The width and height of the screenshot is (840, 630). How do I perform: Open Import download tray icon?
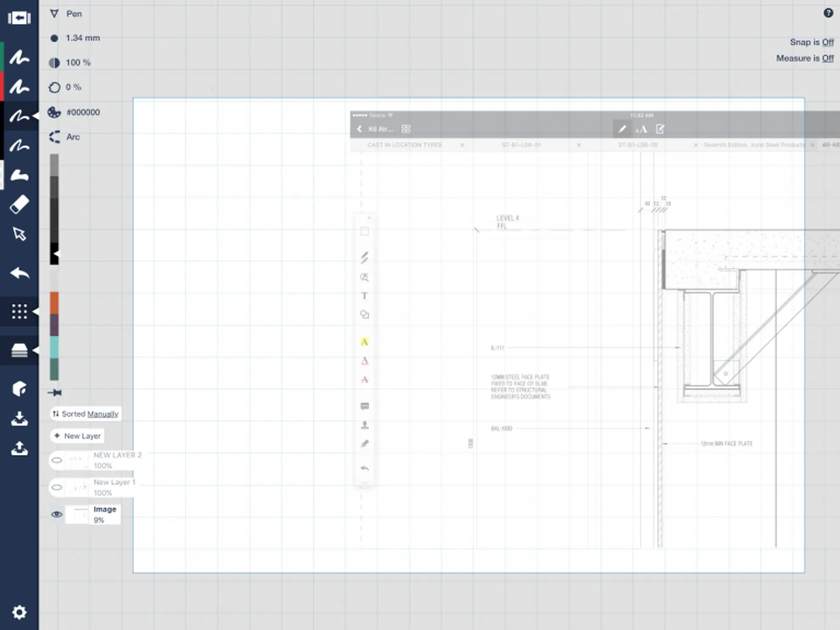point(19,419)
